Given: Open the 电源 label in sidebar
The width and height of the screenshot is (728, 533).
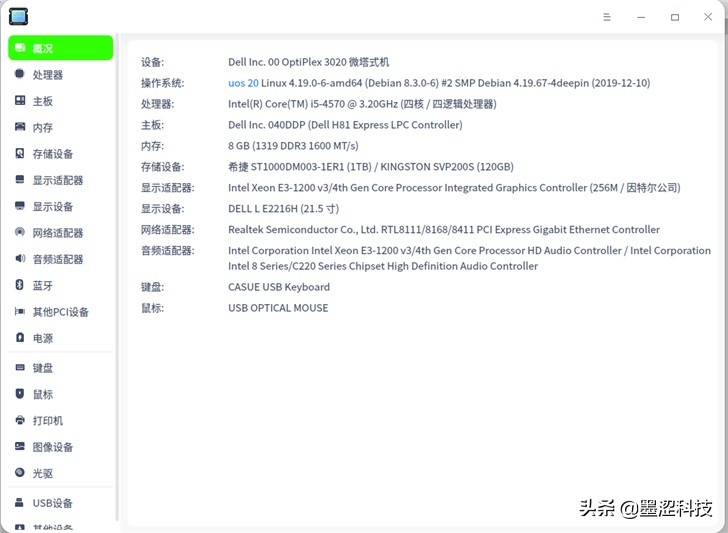Looking at the screenshot, I should coord(43,338).
